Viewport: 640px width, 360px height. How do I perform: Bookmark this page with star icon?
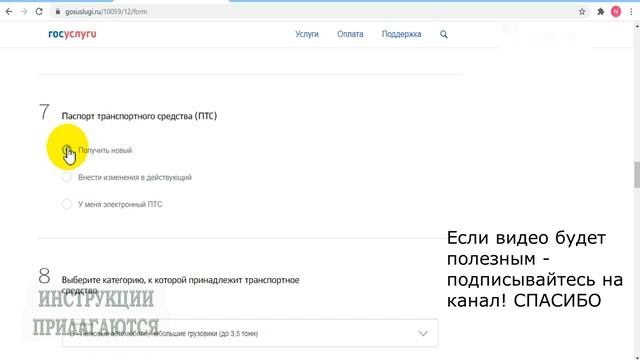(582, 11)
